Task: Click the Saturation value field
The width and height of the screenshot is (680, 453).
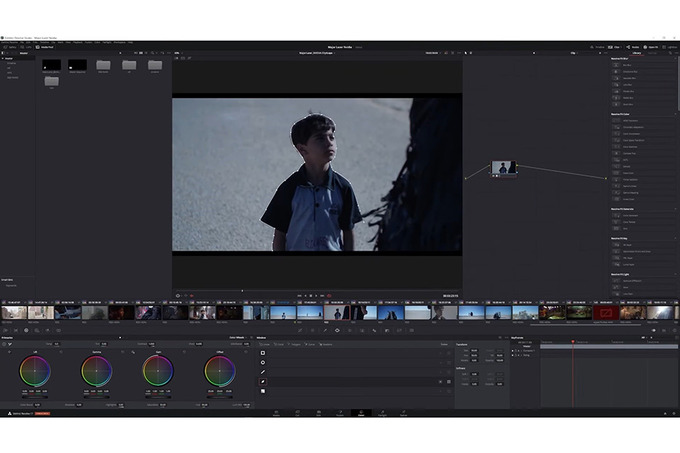Action: point(163,404)
